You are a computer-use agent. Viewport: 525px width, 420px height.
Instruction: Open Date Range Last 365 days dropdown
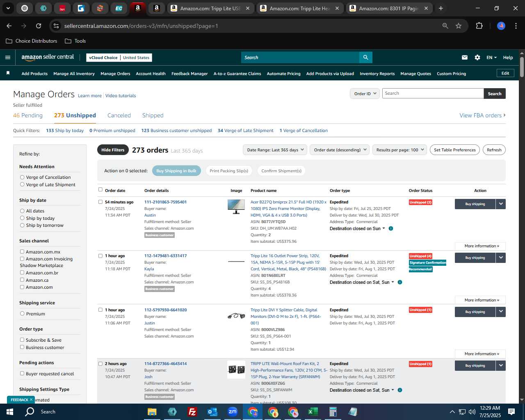(x=275, y=150)
